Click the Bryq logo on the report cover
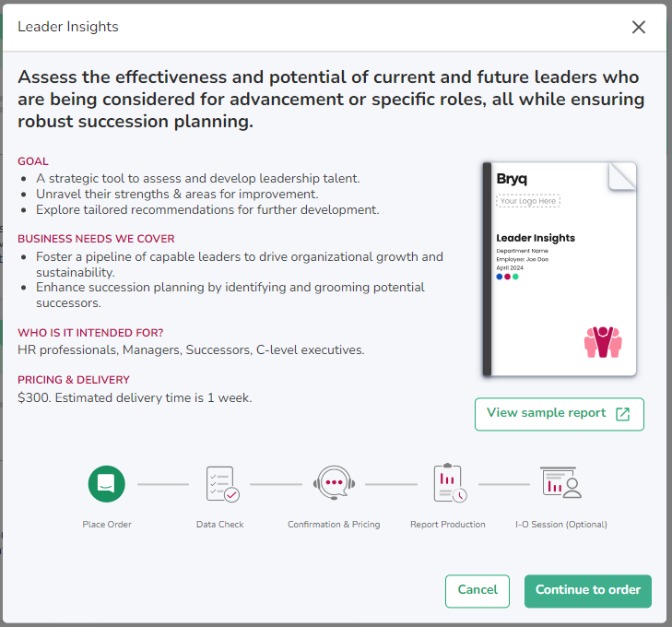 512,179
